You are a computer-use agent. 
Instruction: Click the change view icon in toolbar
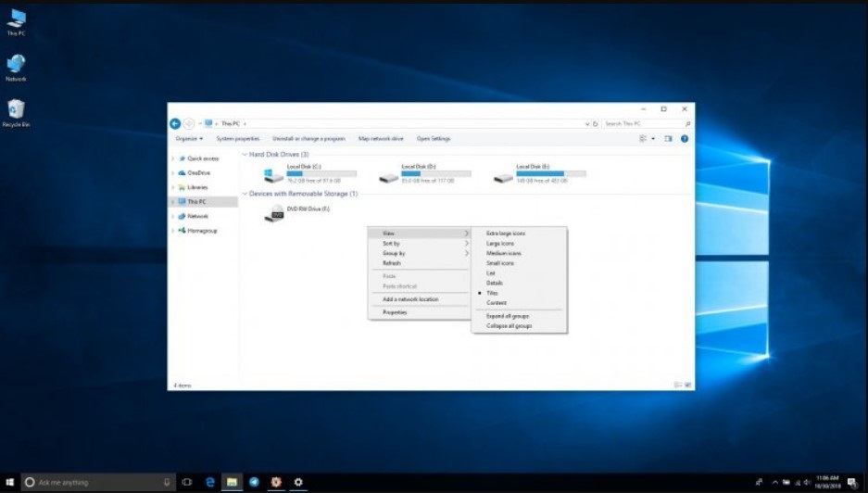643,138
